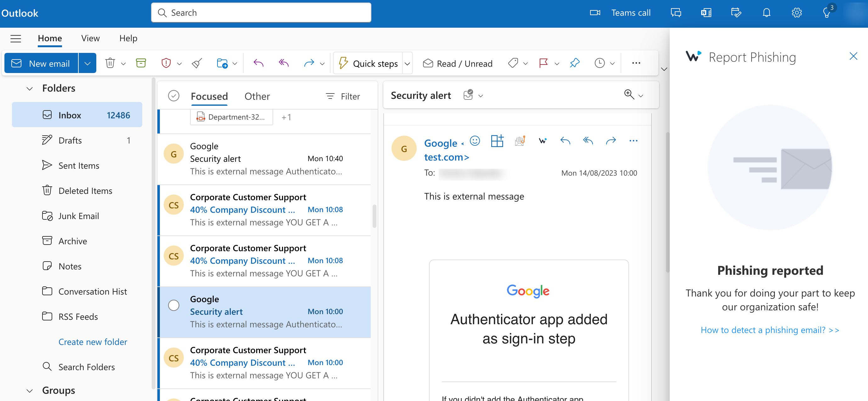Toggle read state of the conversation header checkmark
This screenshot has width=868, height=401.
click(468, 95)
